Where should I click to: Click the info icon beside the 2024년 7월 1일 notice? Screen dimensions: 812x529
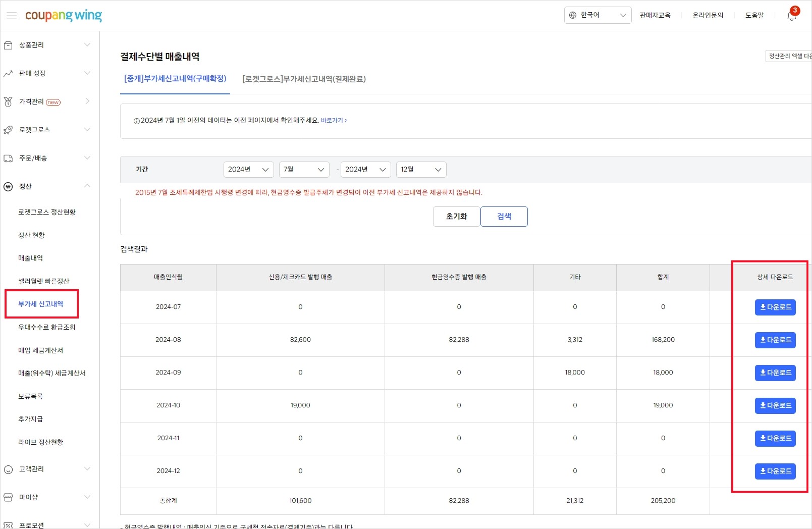point(136,121)
